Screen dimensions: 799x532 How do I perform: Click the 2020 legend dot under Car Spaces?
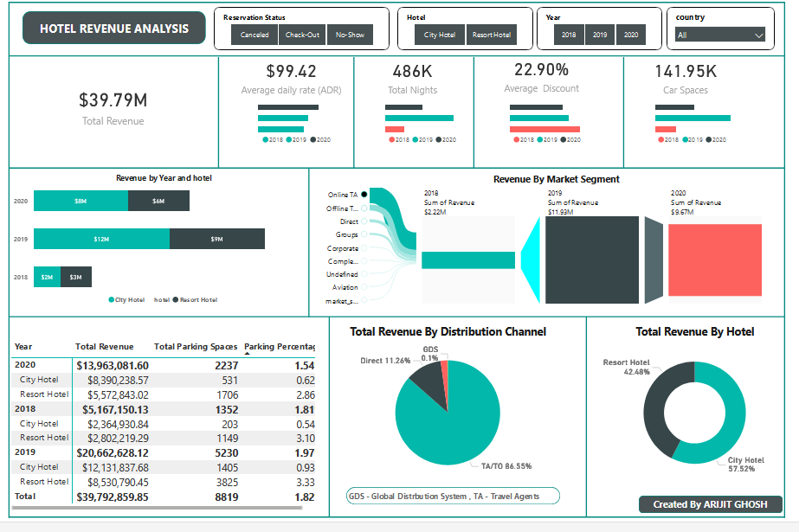(x=706, y=139)
